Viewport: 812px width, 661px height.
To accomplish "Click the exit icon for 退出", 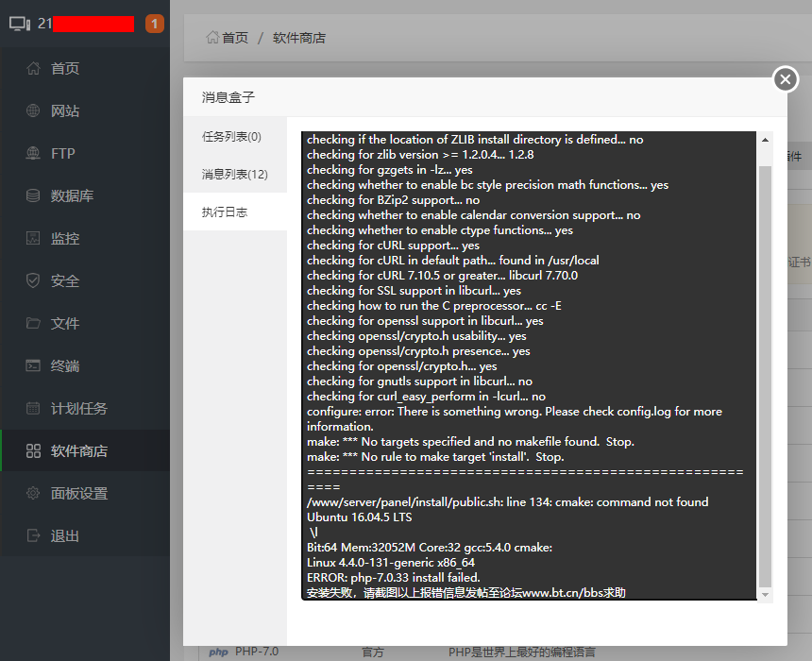I will click(33, 535).
